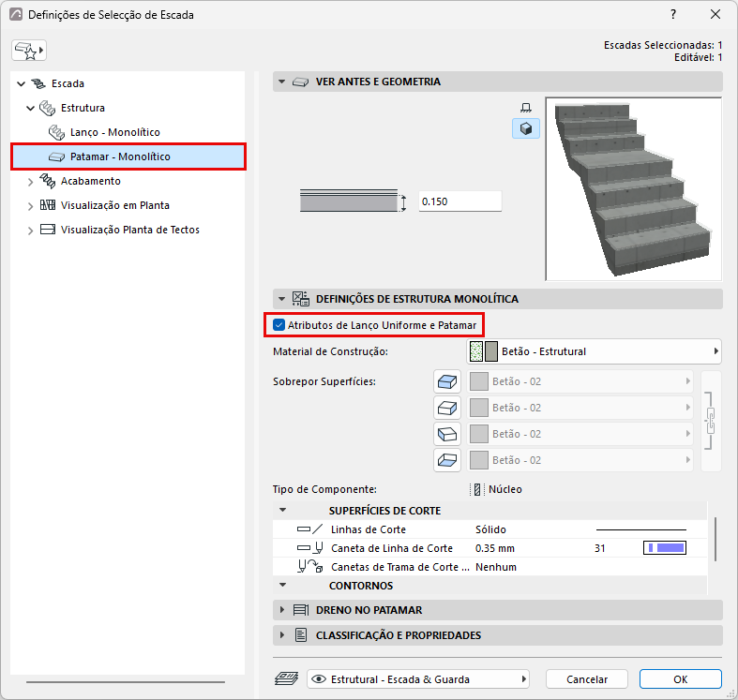The height and width of the screenshot is (700, 738).
Task: Click the Cancelar button
Action: (x=587, y=679)
